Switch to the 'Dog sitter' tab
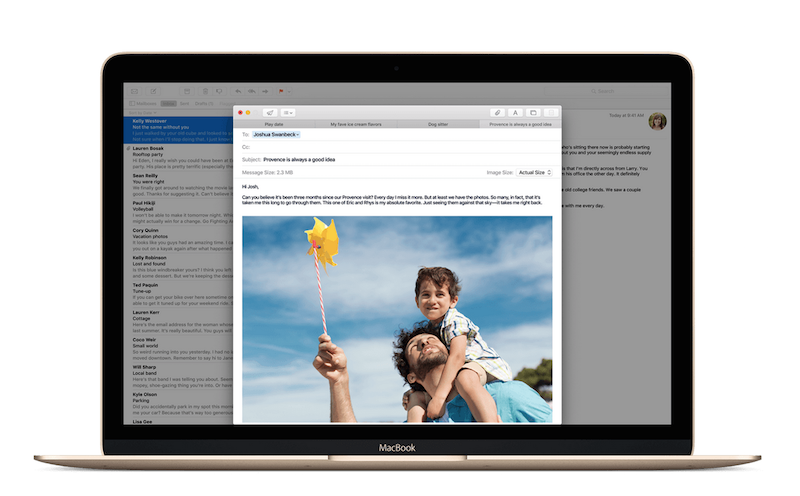 (438, 124)
